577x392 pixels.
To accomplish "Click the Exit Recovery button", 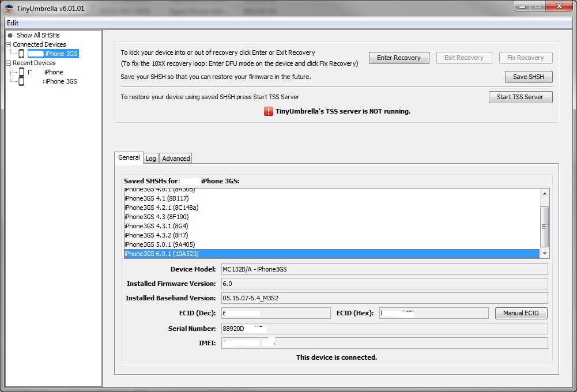I will coord(463,58).
